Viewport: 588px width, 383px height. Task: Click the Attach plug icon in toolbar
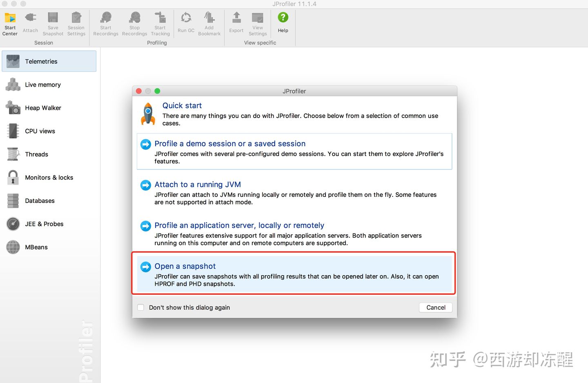tap(30, 17)
